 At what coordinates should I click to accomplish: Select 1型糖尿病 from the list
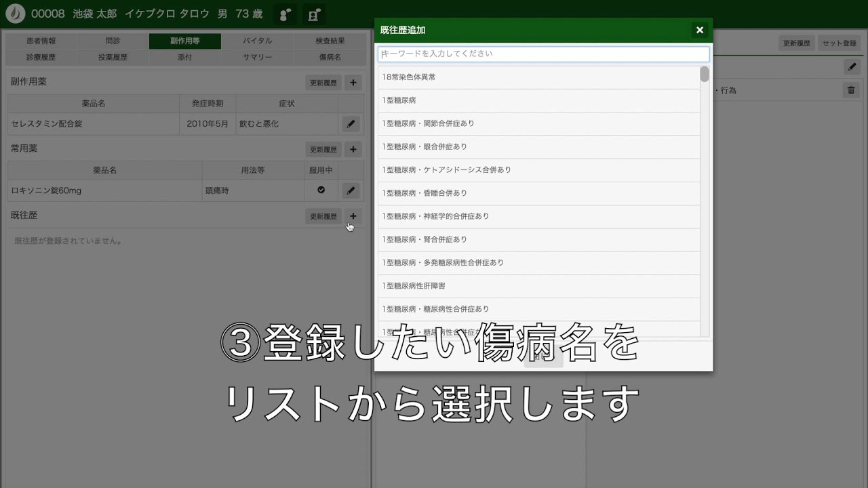tap(539, 100)
